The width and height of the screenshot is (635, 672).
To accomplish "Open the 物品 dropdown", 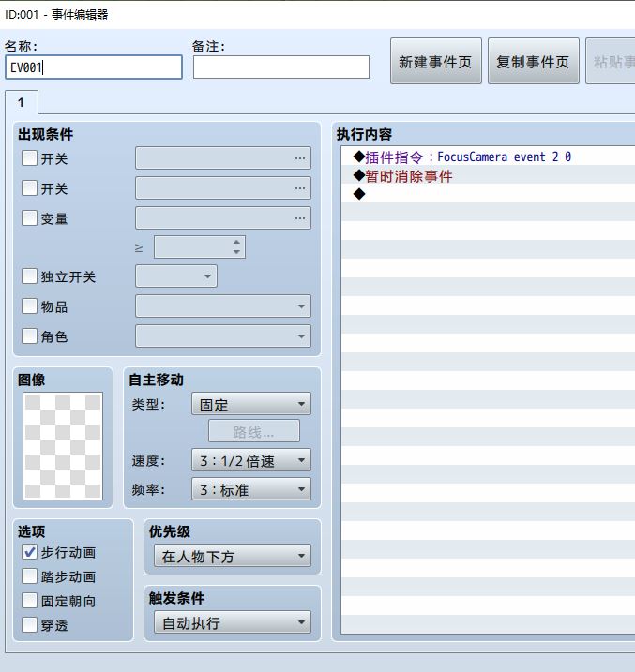I will [223, 306].
